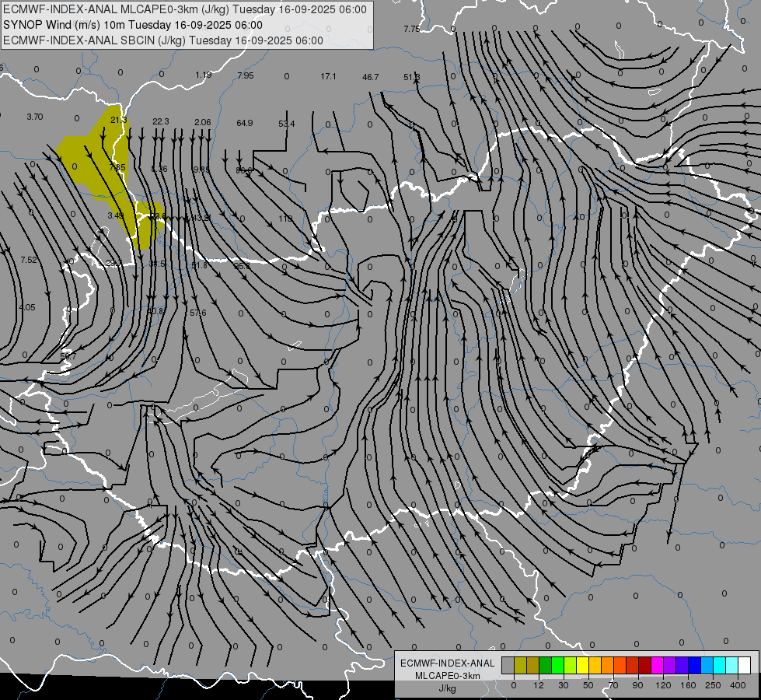Pick the magenta legend swatch

(658, 665)
